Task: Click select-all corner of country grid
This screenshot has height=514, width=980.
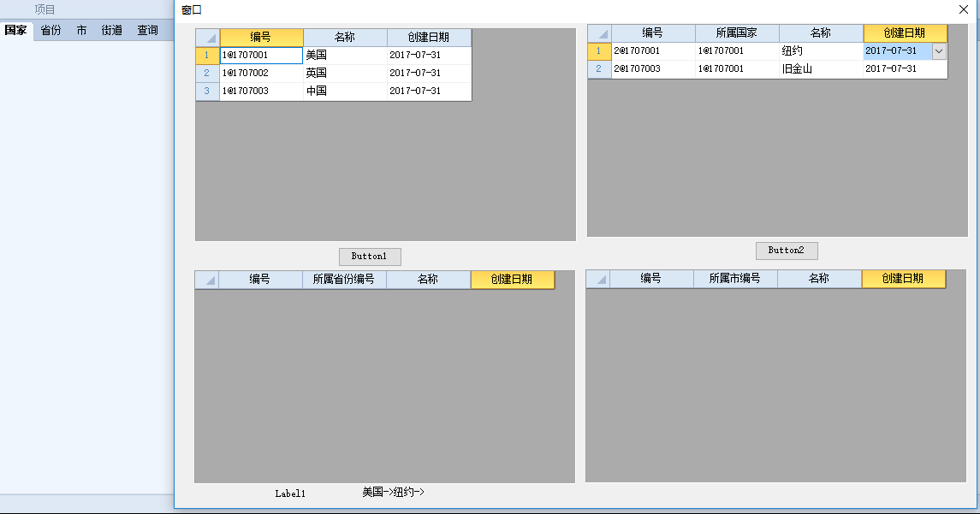Action: click(208, 38)
